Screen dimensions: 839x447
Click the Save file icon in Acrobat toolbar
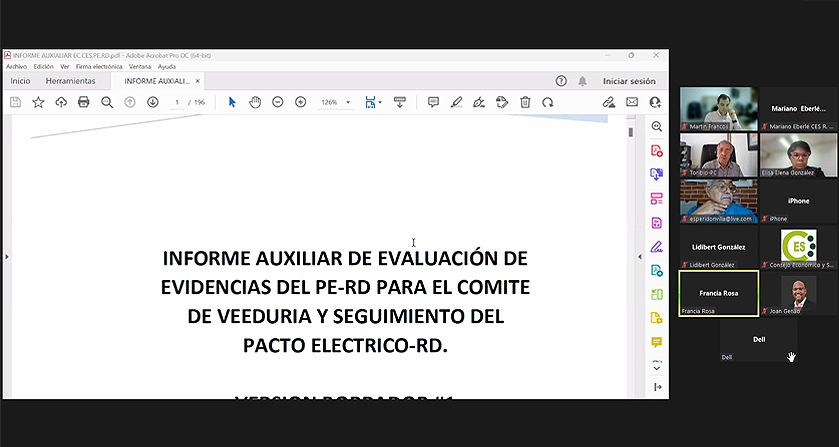[x=16, y=102]
